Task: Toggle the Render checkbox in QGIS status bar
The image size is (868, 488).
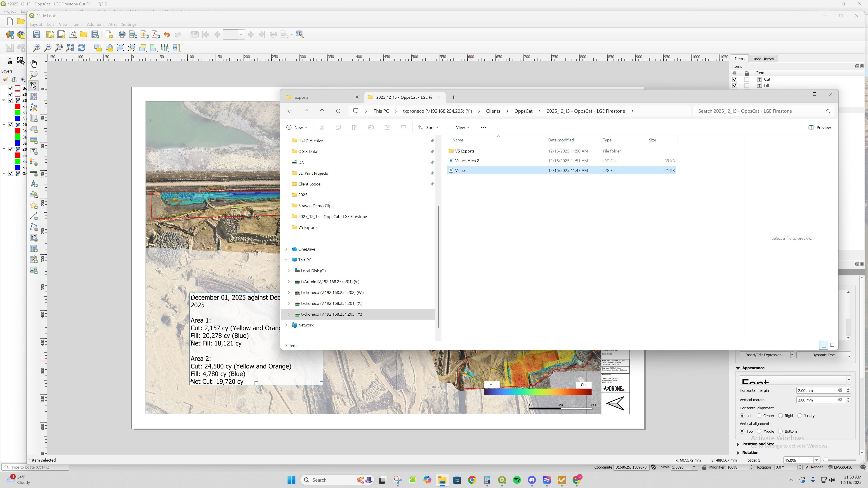Action: (807, 467)
